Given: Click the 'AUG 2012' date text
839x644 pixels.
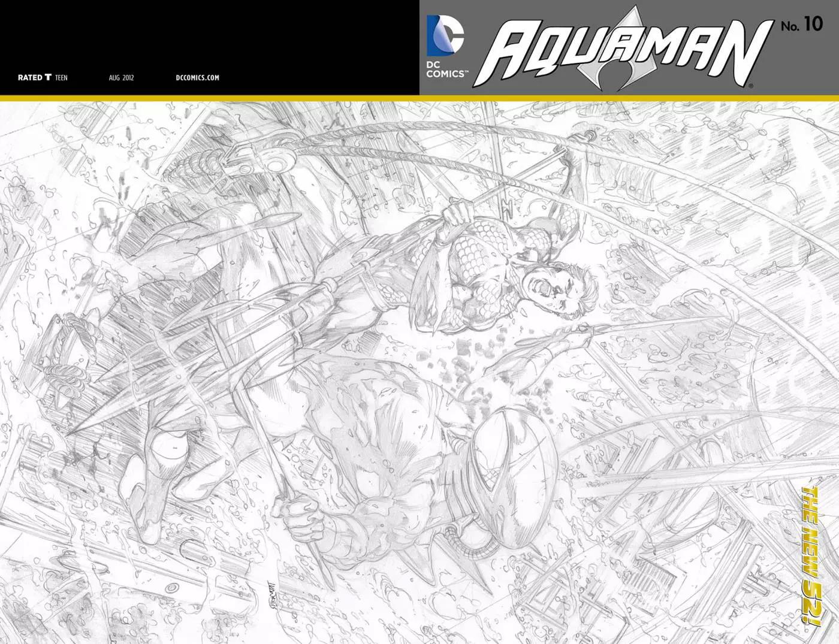Looking at the screenshot, I should (x=121, y=77).
